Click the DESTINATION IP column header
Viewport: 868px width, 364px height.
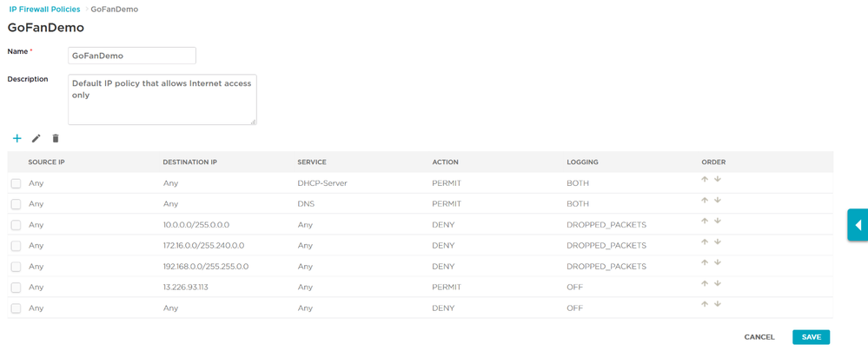pyautogui.click(x=190, y=162)
